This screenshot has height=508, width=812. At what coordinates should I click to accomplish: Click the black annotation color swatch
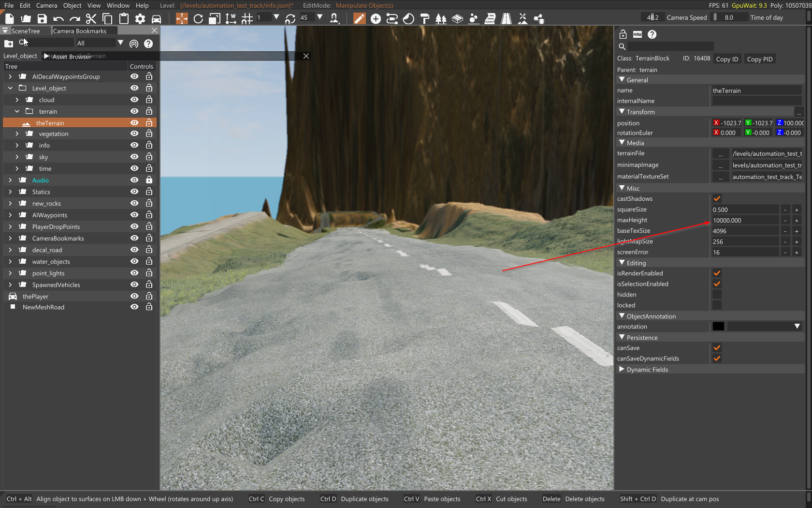pos(718,327)
